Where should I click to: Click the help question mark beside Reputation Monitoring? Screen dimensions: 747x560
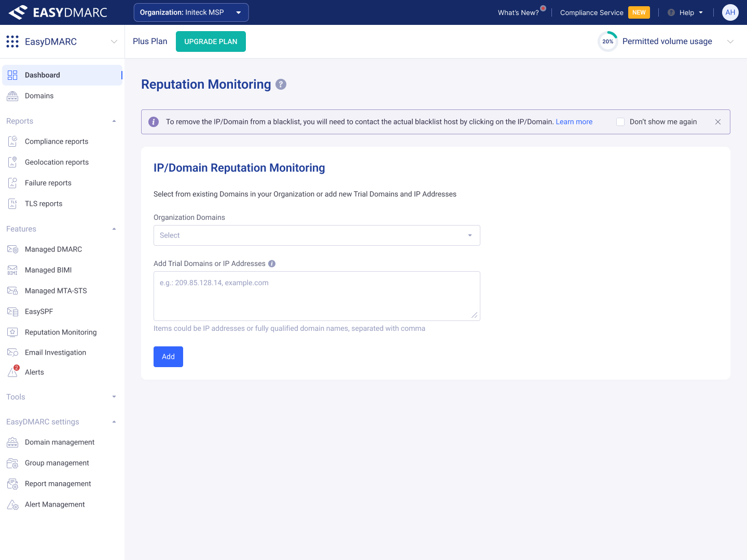[281, 84]
